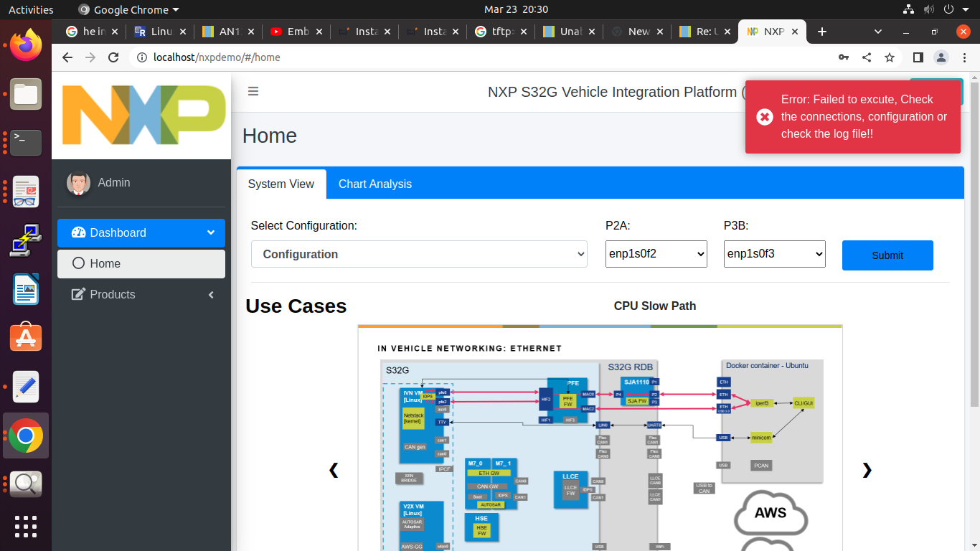The image size is (980, 551).
Task: Open Terminal from the Ubuntu dock
Action: (x=26, y=143)
